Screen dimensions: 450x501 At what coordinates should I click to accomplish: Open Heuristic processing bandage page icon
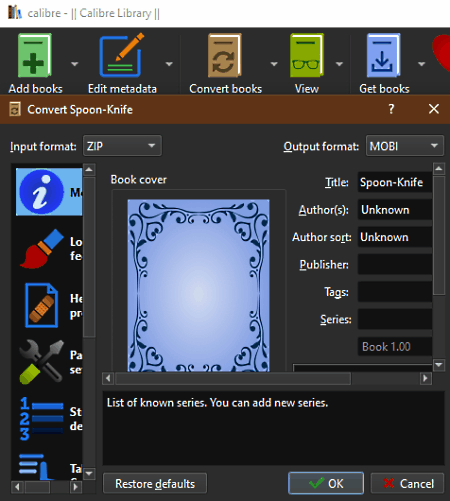click(42, 305)
